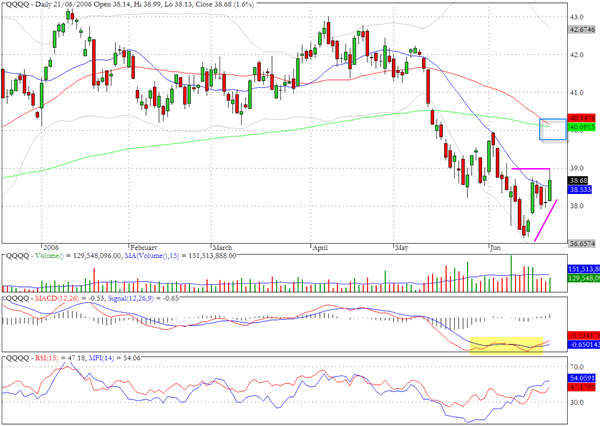The image size is (600, 426).
Task: Click the RSI(15) MFI(14) indicator title
Action: click(x=72, y=358)
